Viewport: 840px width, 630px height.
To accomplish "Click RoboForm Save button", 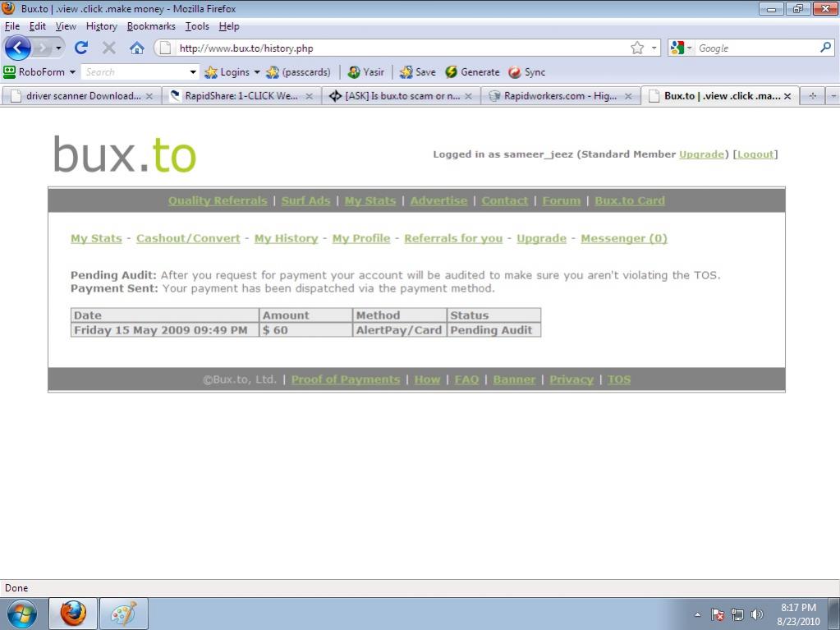I will [418, 71].
